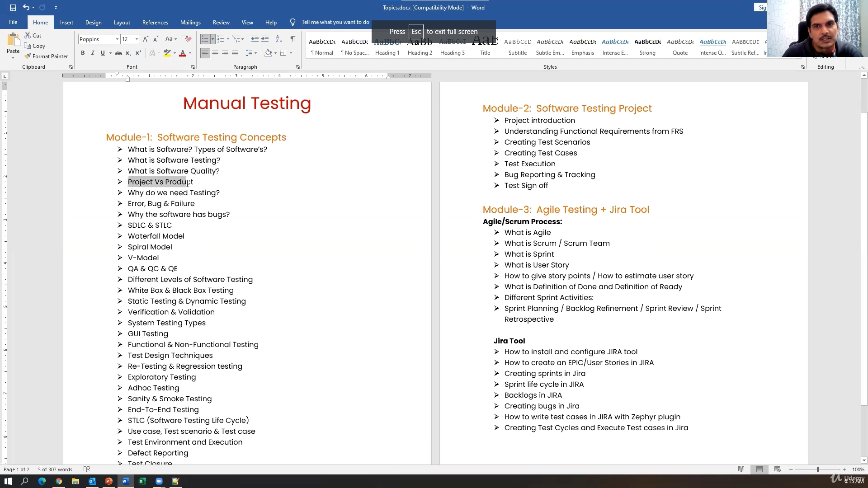
Task: Open Chrome from the taskbar
Action: [59, 481]
